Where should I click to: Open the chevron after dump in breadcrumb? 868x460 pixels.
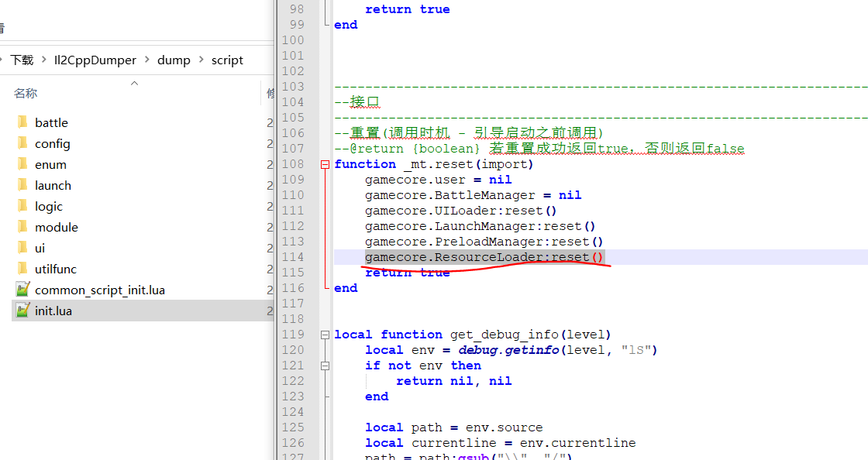tap(201, 60)
